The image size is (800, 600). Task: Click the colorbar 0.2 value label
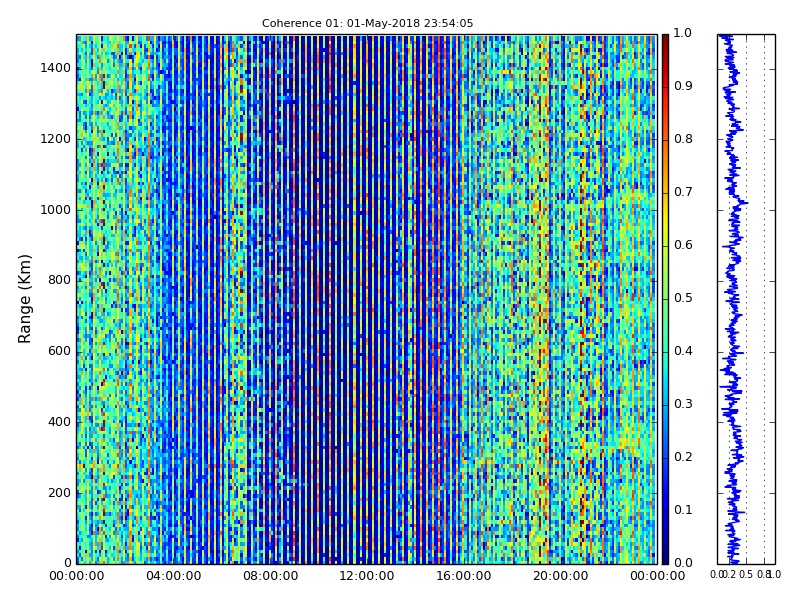[683, 458]
